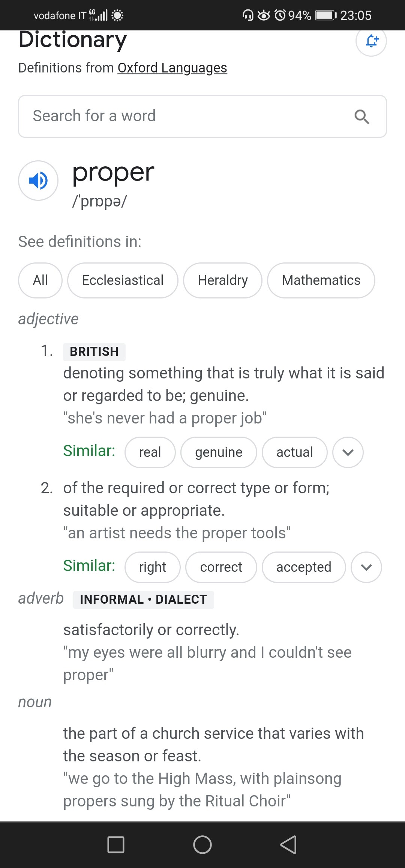Tap the search magnifier icon
This screenshot has height=868, width=405.
pos(361,117)
